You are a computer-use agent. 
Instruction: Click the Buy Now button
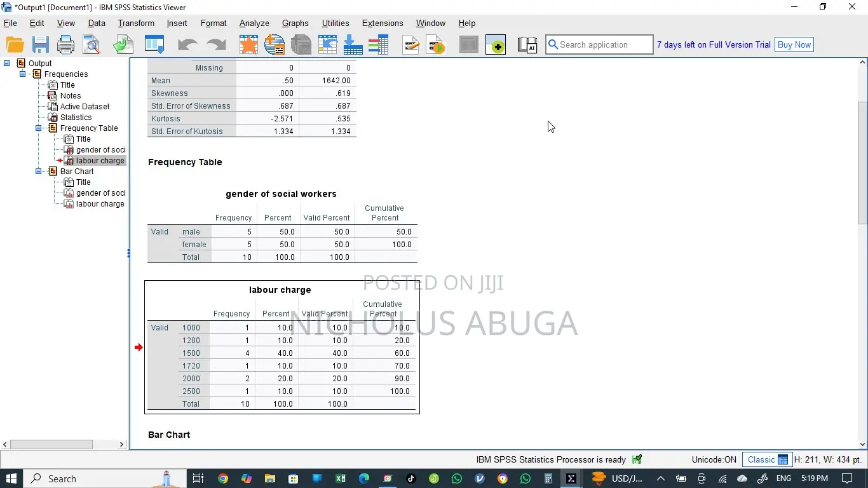[794, 44]
